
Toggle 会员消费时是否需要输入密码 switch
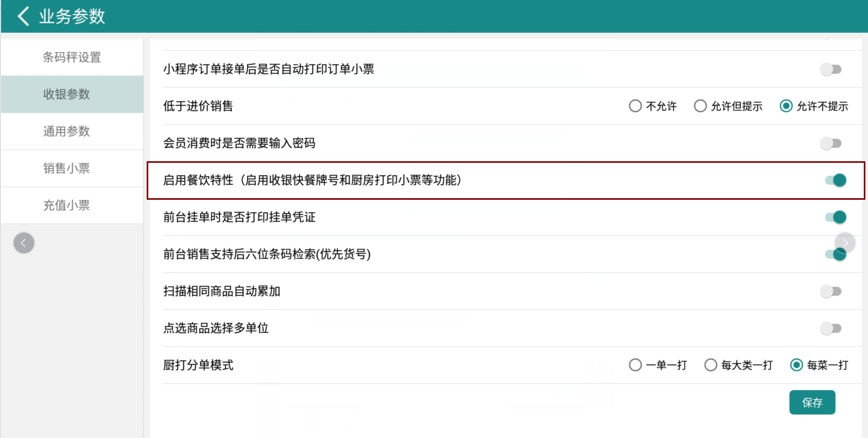tap(831, 143)
